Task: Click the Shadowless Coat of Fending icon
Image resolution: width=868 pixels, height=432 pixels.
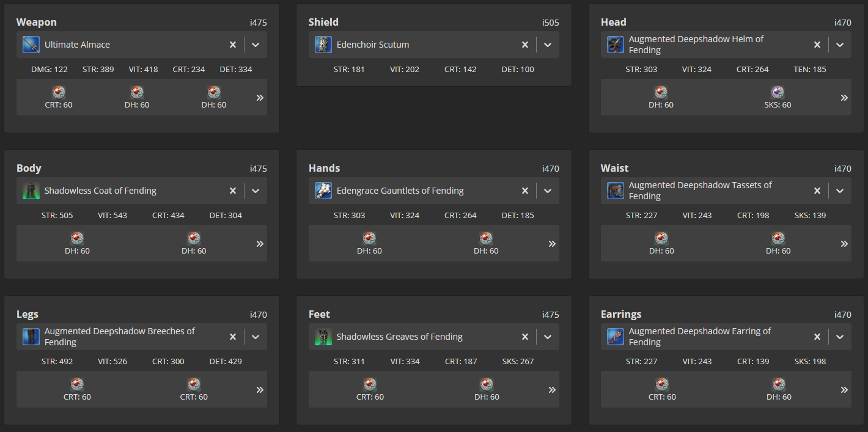Action: (31, 191)
